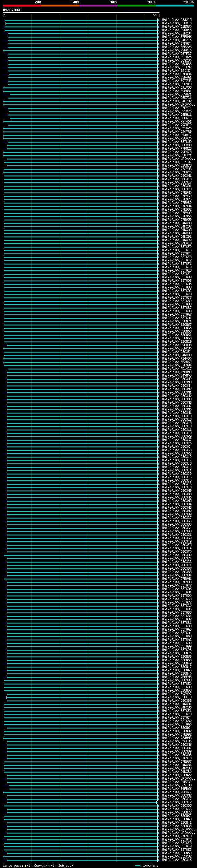The height and width of the screenshot is (868, 197).
Task: Select the UniRef100_A2Q0S0 label
Action: click(177, 138)
